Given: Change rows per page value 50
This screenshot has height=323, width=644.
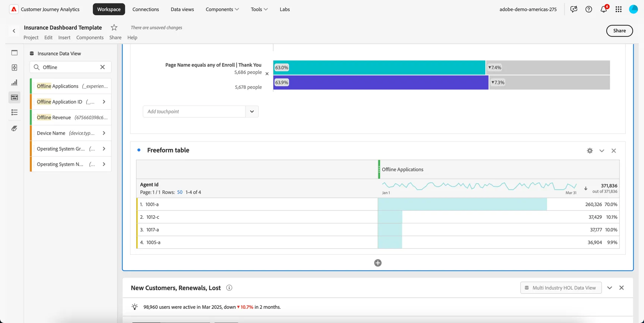Looking at the screenshot, I should click(180, 192).
